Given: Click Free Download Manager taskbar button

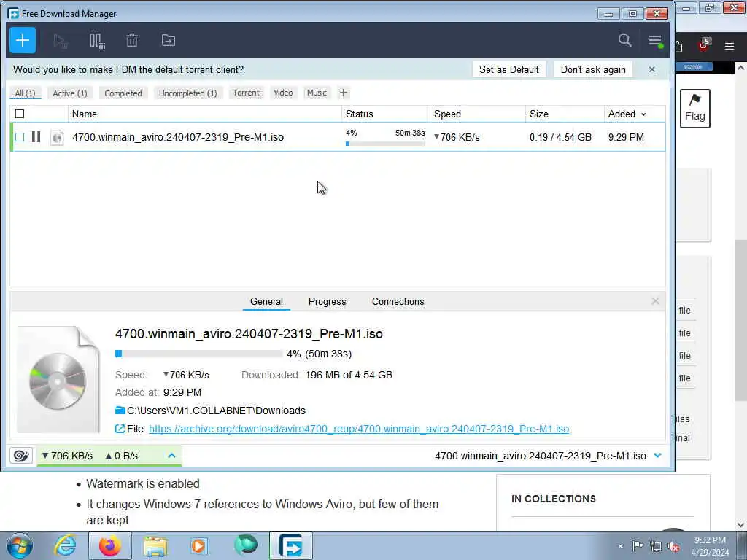Looking at the screenshot, I should point(291,545).
